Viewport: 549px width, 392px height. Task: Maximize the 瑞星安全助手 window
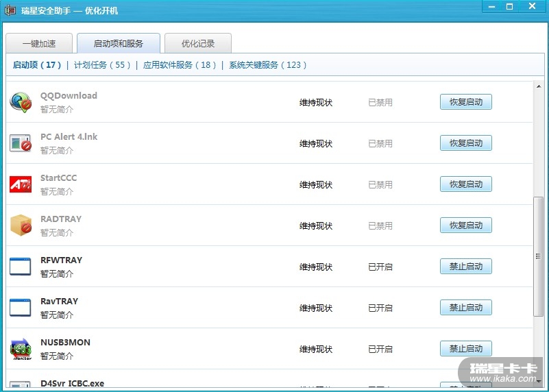pyautogui.click(x=509, y=6)
